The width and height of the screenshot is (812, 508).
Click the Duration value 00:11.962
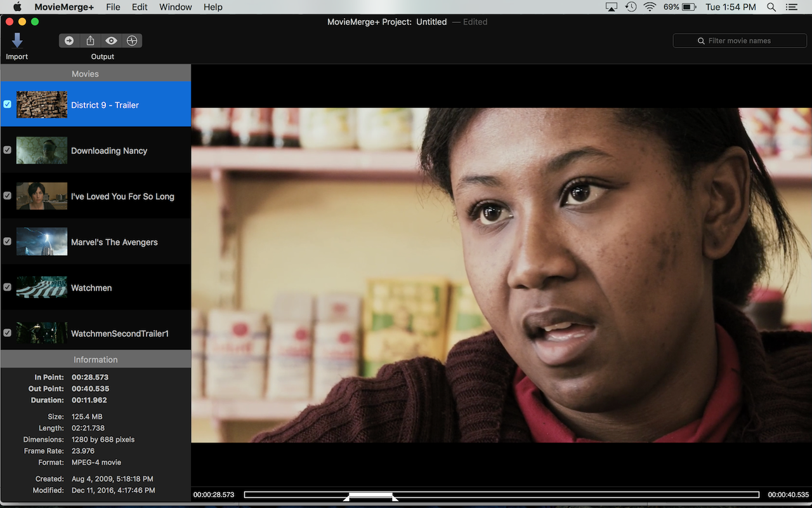90,400
